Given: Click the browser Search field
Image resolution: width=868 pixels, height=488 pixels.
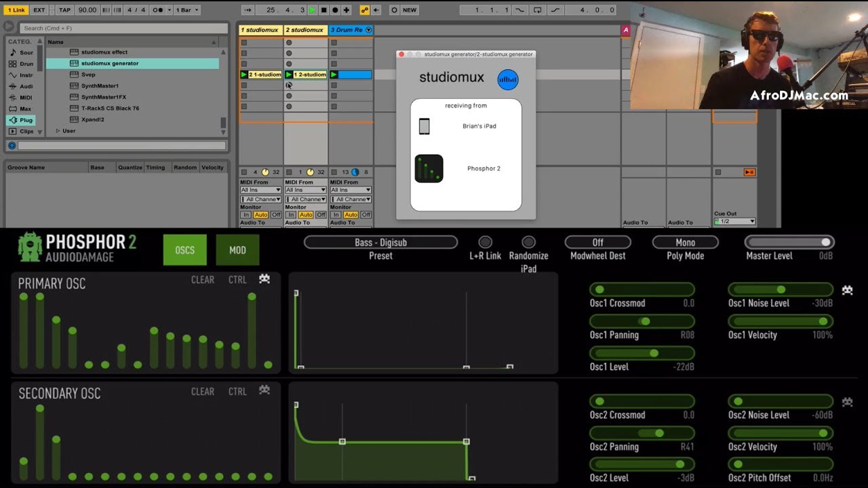Looking at the screenshot, I should point(123,28).
